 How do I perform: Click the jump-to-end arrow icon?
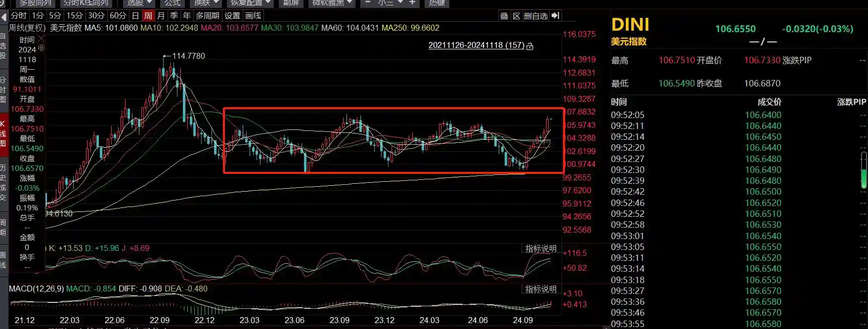click(x=556, y=16)
